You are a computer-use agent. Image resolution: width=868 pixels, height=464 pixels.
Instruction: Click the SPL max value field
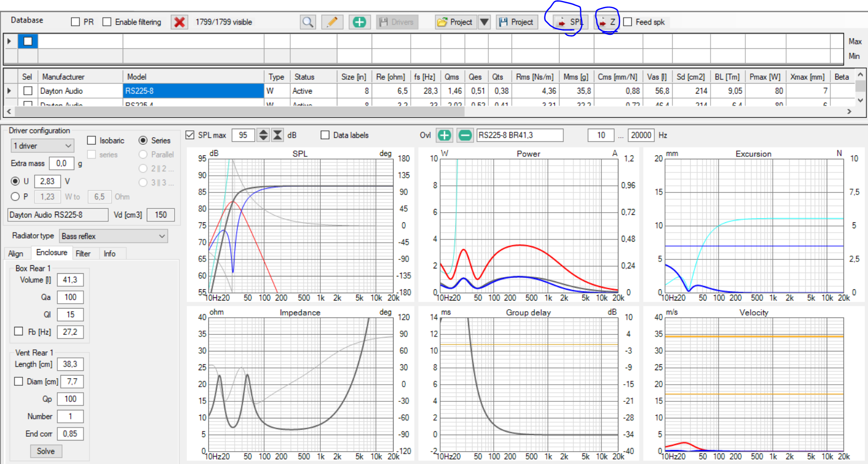tap(243, 135)
